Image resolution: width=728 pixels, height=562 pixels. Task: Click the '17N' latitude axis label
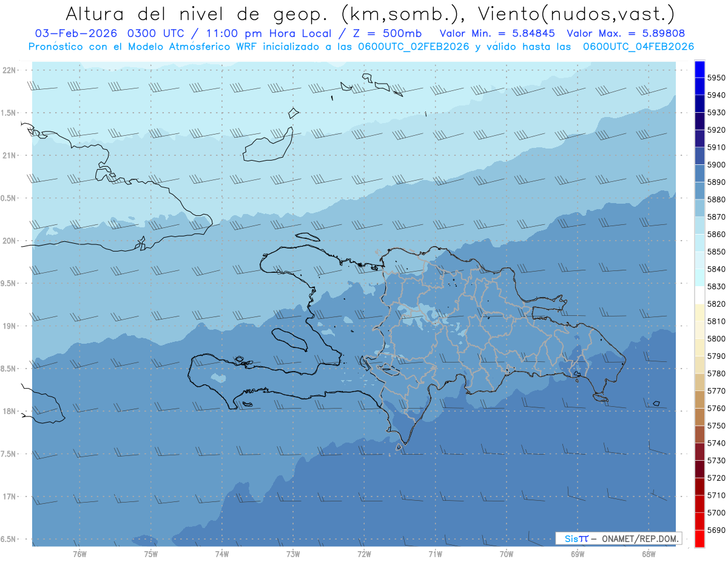(x=9, y=497)
